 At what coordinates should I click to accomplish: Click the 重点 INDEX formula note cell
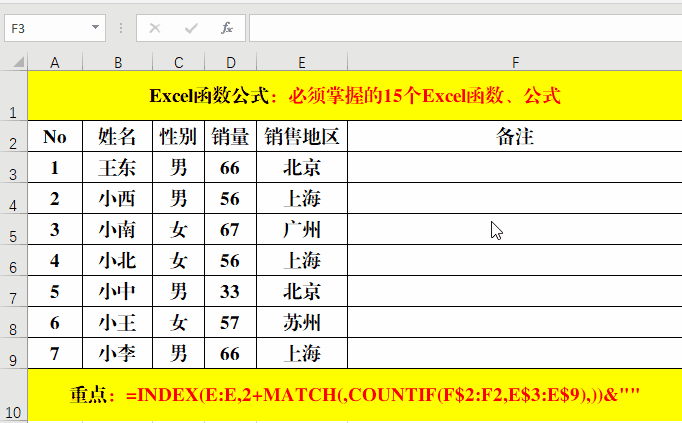coord(355,395)
